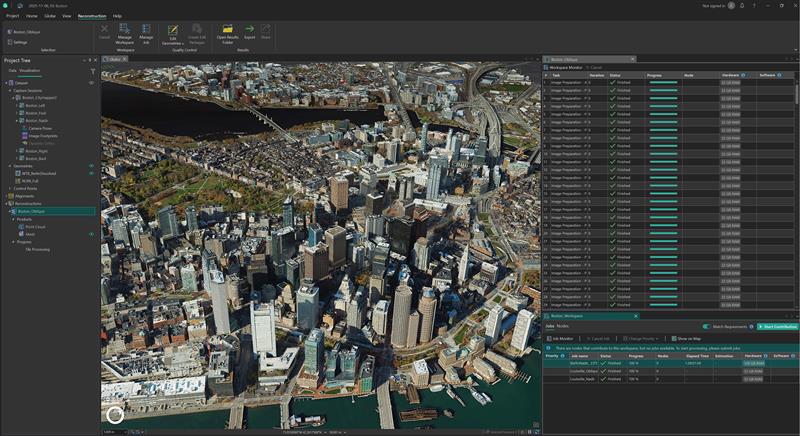
Task: Open the Globe menu
Action: tap(49, 16)
